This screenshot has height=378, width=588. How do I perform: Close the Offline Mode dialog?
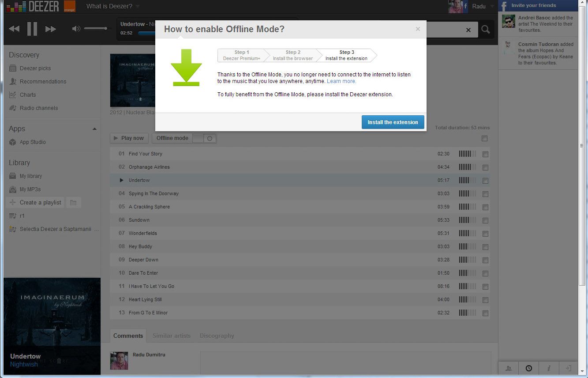pyautogui.click(x=418, y=29)
